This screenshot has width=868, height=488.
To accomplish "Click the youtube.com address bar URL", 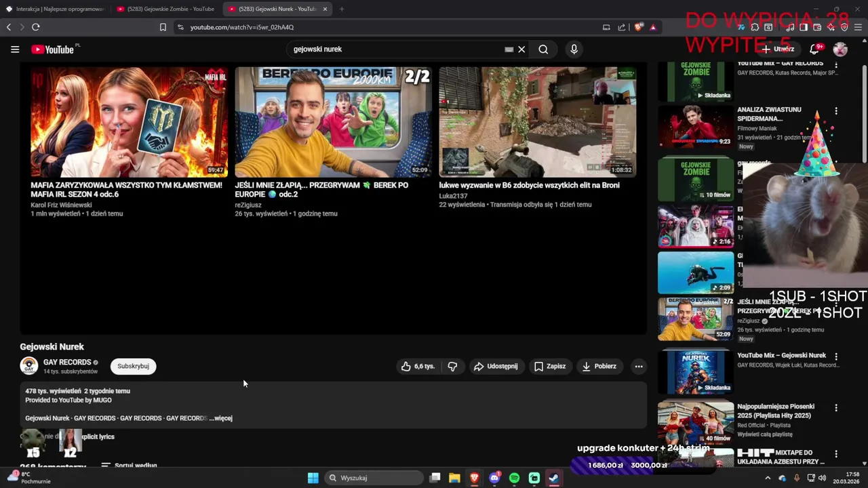I will [242, 27].
